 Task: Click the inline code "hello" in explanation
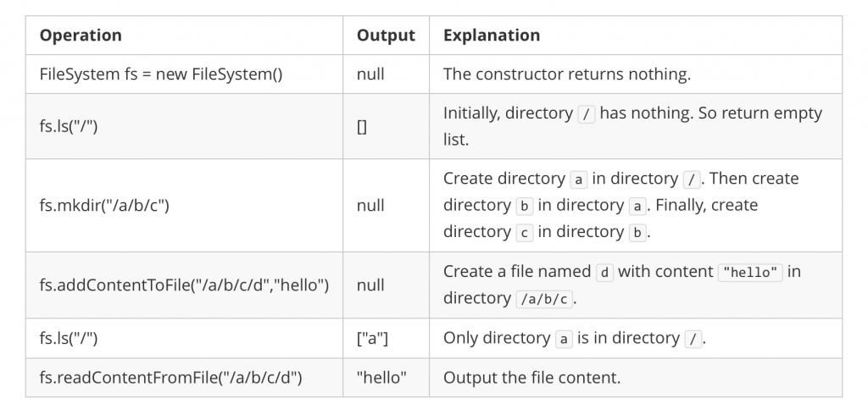pos(748,272)
